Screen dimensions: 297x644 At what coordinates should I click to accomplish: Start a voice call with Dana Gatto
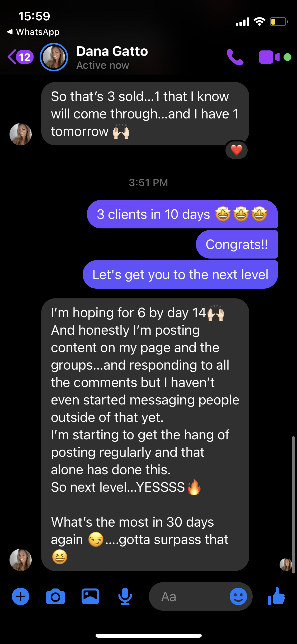[235, 57]
